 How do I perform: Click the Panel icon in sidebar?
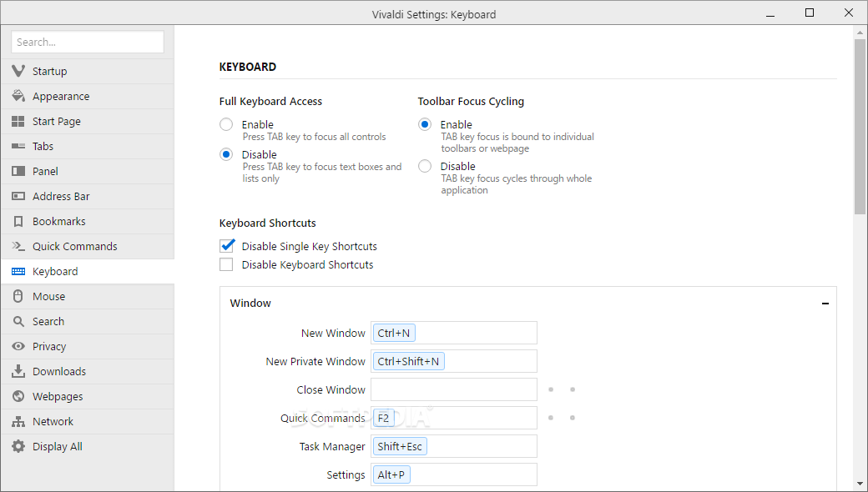[x=18, y=172]
